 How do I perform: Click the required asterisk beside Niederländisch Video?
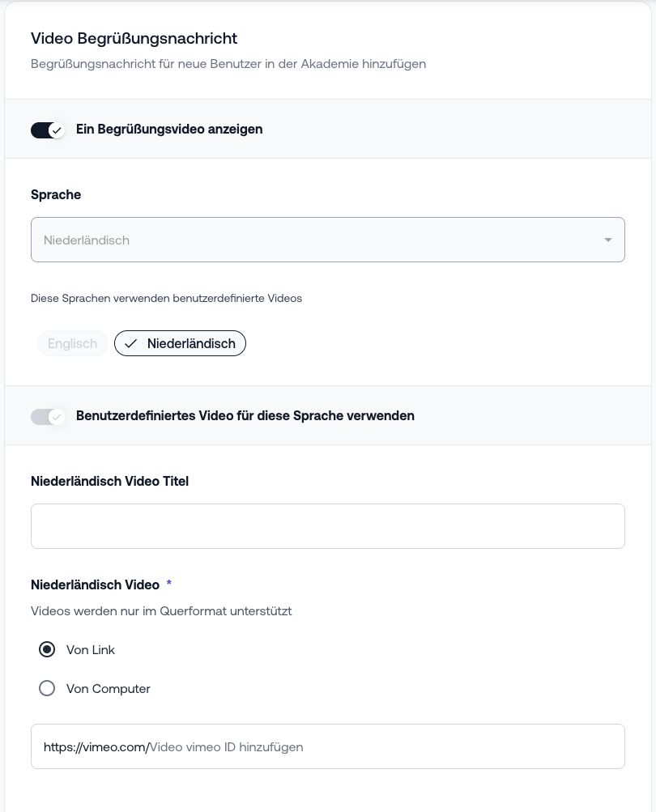169,585
